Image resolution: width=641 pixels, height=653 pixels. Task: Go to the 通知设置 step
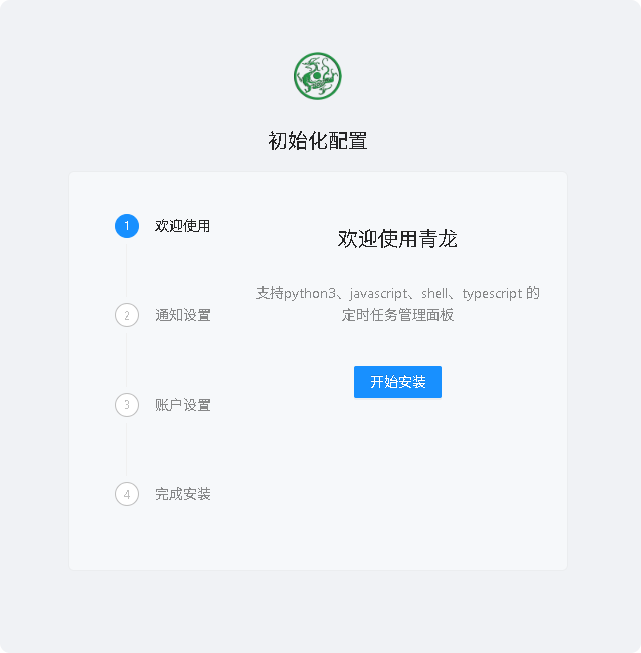tap(182, 315)
